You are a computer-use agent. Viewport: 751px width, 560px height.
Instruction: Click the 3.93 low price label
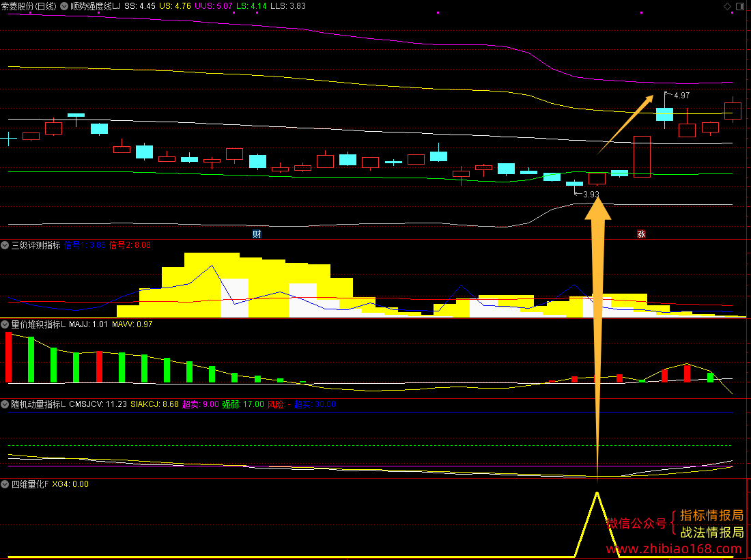coord(591,195)
